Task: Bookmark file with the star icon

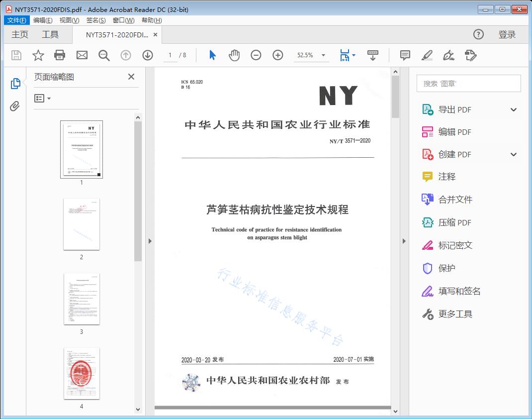Action: click(x=38, y=55)
